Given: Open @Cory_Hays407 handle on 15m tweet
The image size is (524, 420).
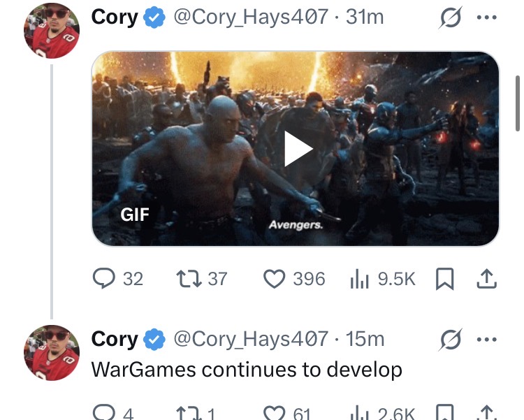Looking at the screenshot, I should (x=251, y=339).
